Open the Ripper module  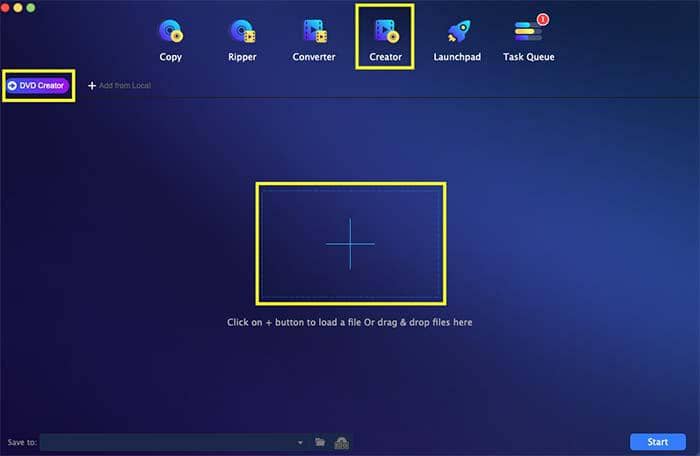tap(242, 40)
